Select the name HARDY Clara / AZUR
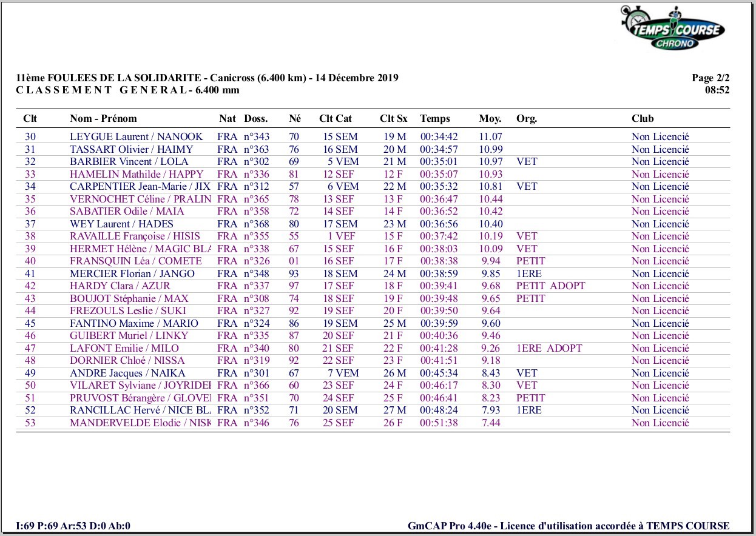The image size is (756, 536). click(x=120, y=286)
